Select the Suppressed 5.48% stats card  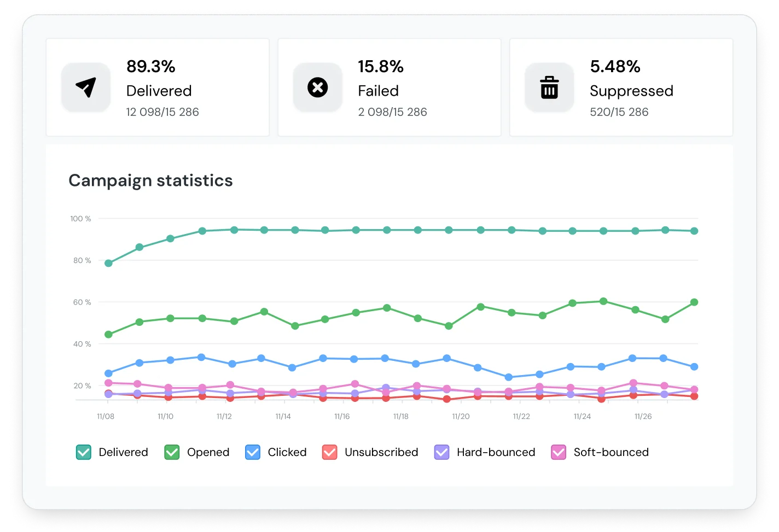[621, 87]
